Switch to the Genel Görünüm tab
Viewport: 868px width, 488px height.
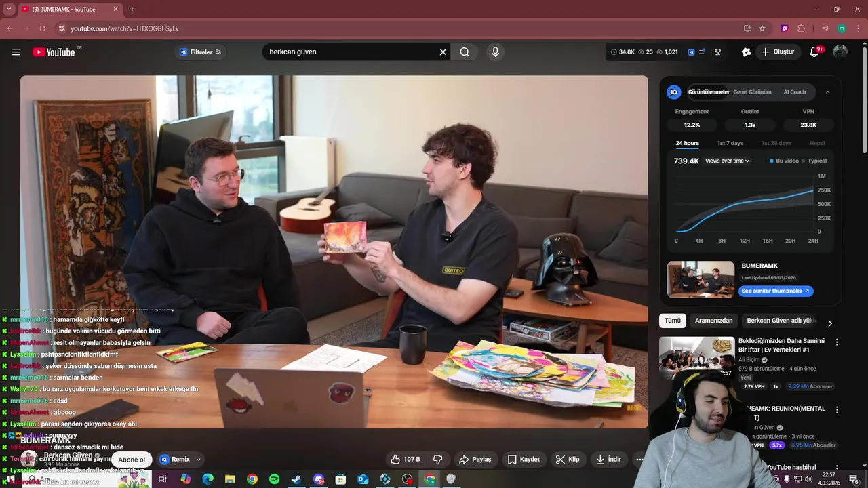click(752, 92)
